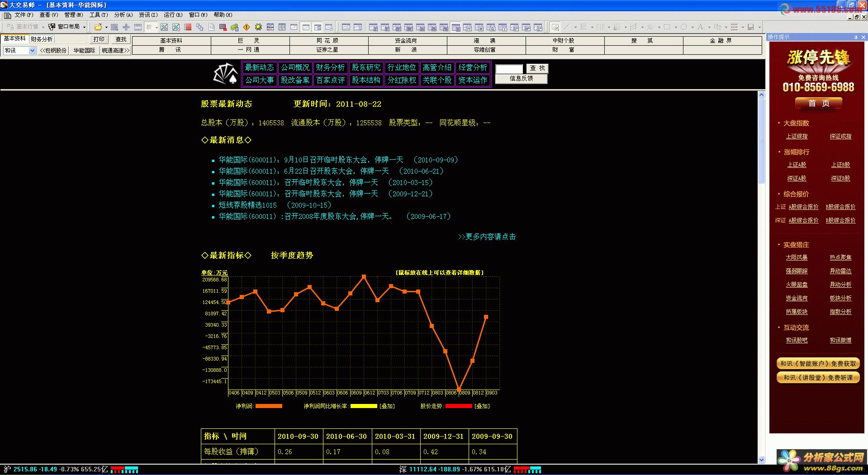Switch to 15-minute period chart icon

pos(397,27)
